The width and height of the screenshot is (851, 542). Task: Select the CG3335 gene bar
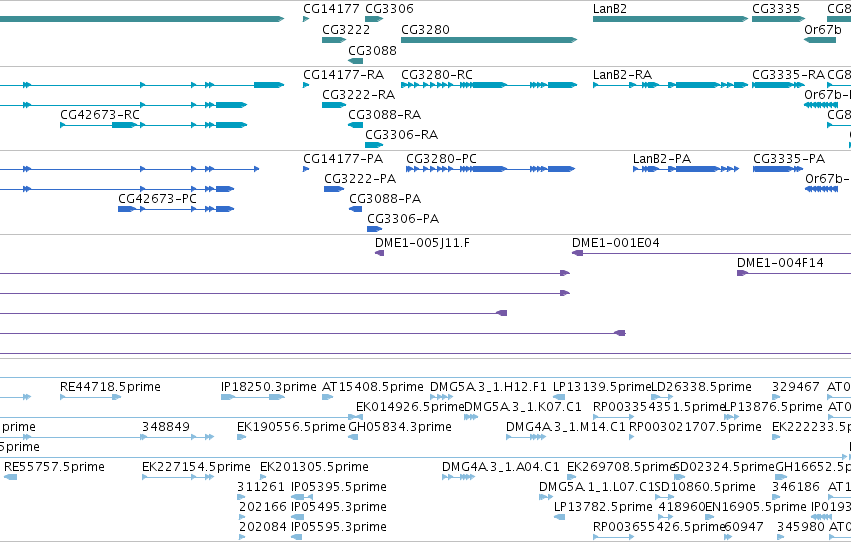[x=778, y=19]
